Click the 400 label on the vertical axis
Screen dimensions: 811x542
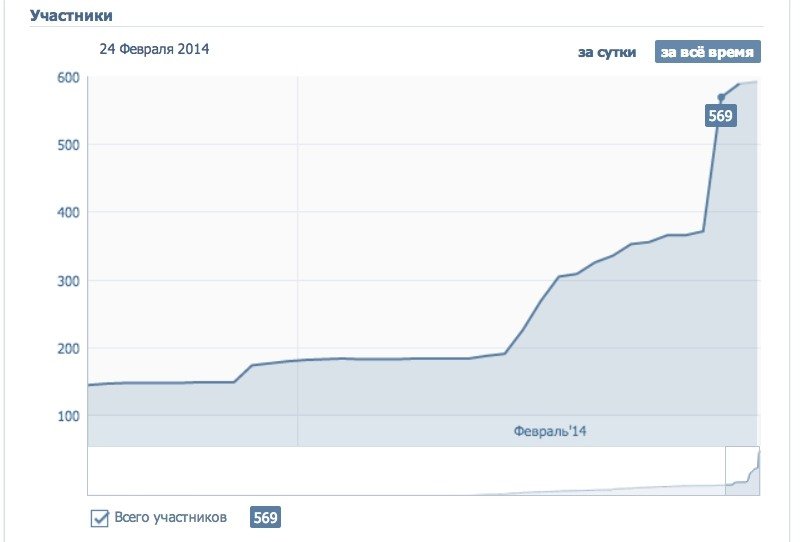coord(68,213)
